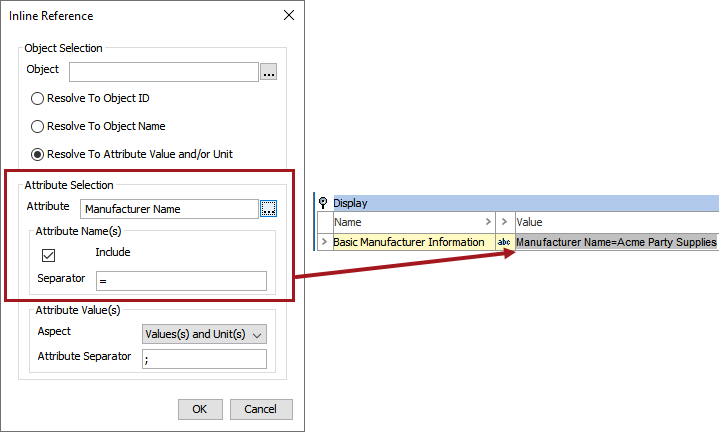This screenshot has width=721, height=434.
Task: Select the Basic Manufacturer Information name cell
Action: coord(413,242)
